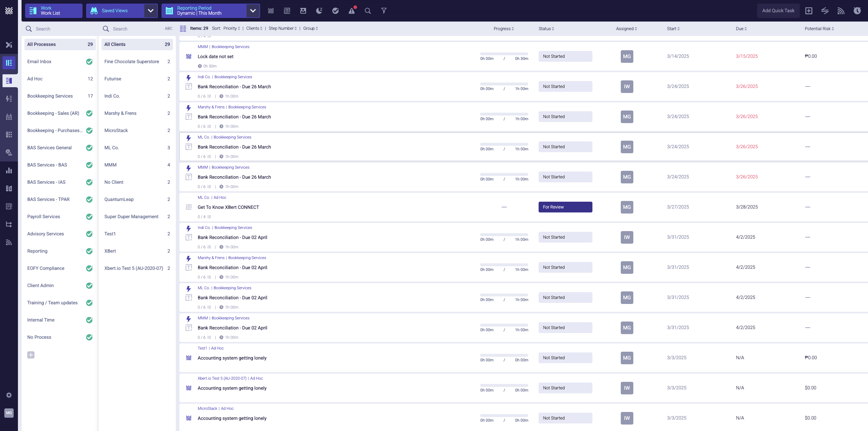Click the Add Quick Task button
Image resolution: width=868 pixels, height=431 pixels.
tap(778, 11)
